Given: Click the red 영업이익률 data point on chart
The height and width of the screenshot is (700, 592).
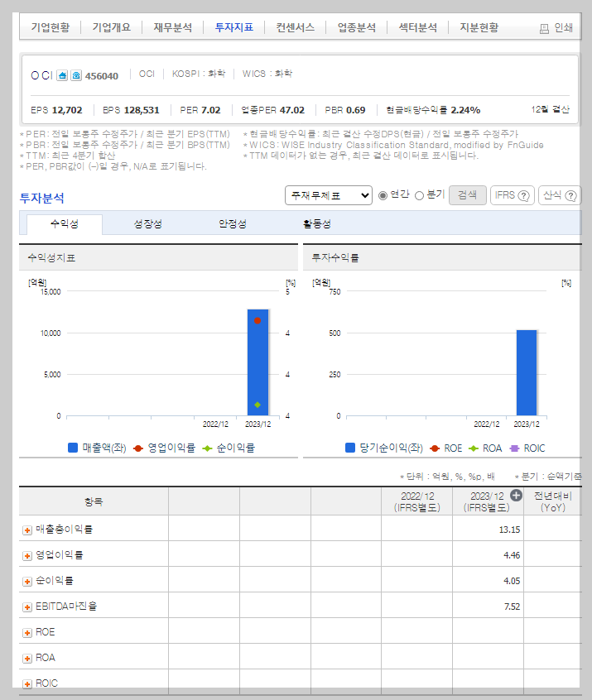Looking at the screenshot, I should (257, 320).
